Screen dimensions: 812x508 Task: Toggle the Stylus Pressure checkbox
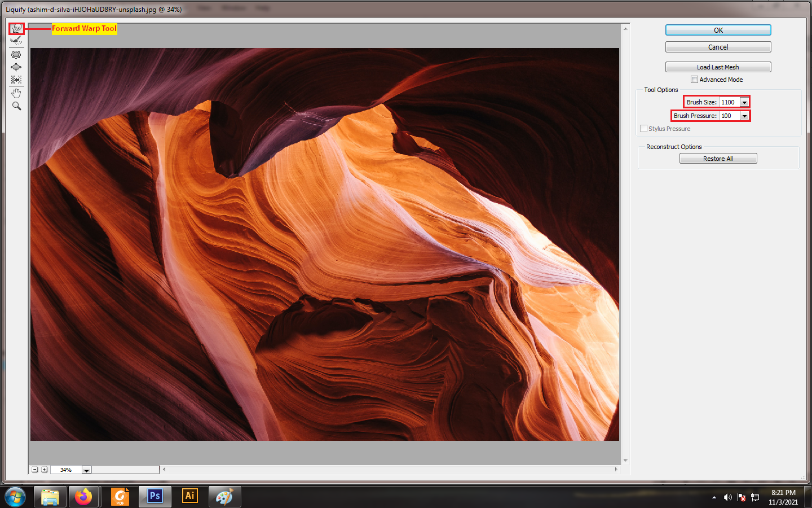click(643, 129)
